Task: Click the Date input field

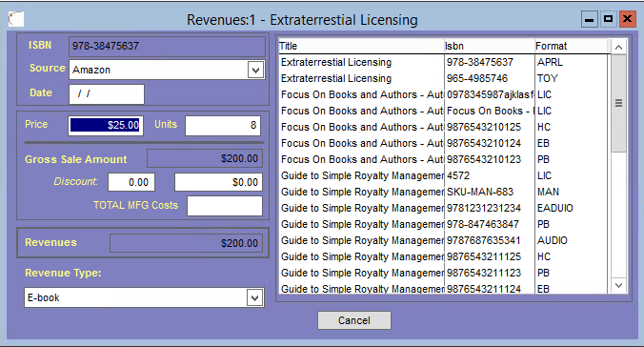Action: (107, 94)
